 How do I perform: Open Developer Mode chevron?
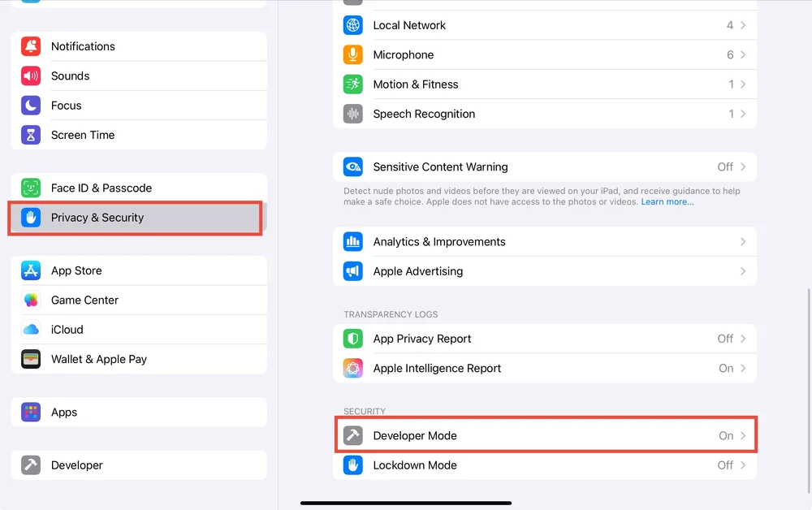743,436
